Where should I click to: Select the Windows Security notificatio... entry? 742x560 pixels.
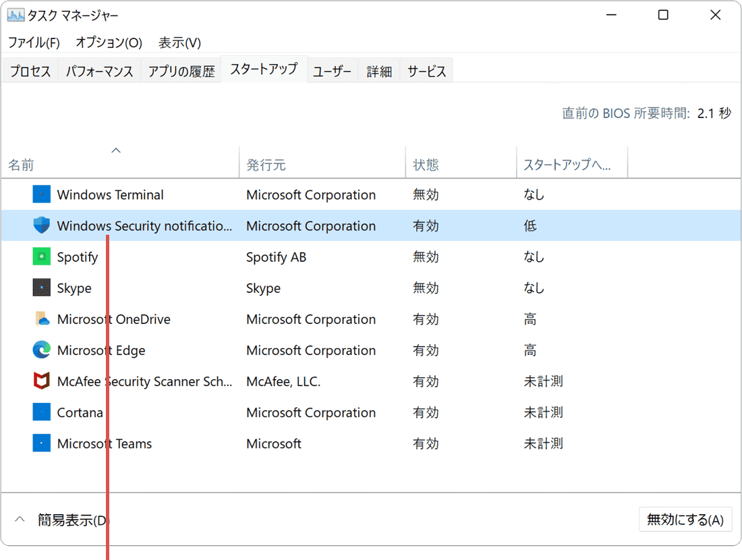tap(145, 226)
